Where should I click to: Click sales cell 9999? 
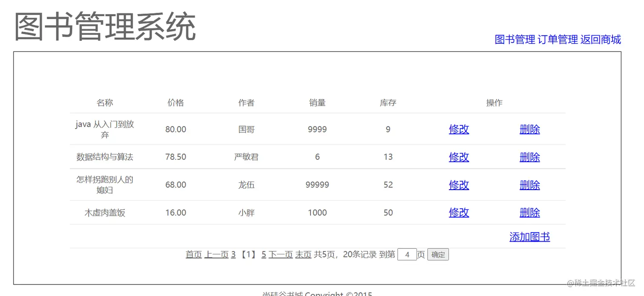(317, 129)
